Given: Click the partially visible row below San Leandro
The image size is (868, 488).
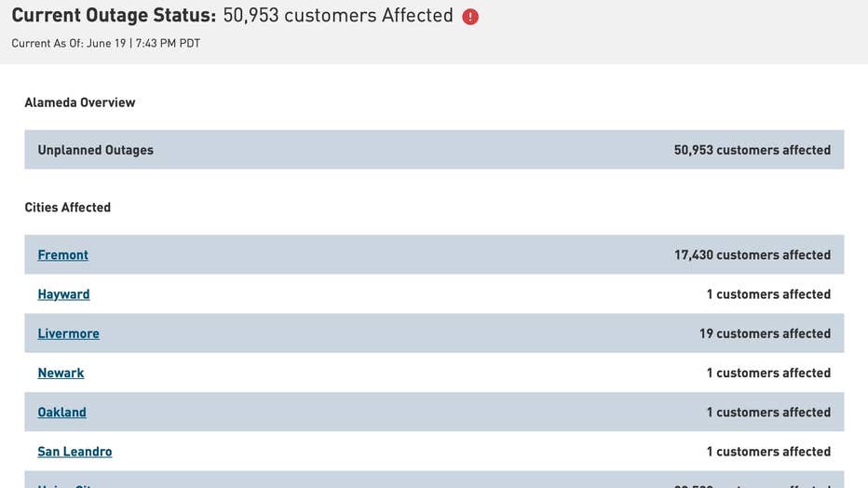Looking at the screenshot, I should (434, 480).
